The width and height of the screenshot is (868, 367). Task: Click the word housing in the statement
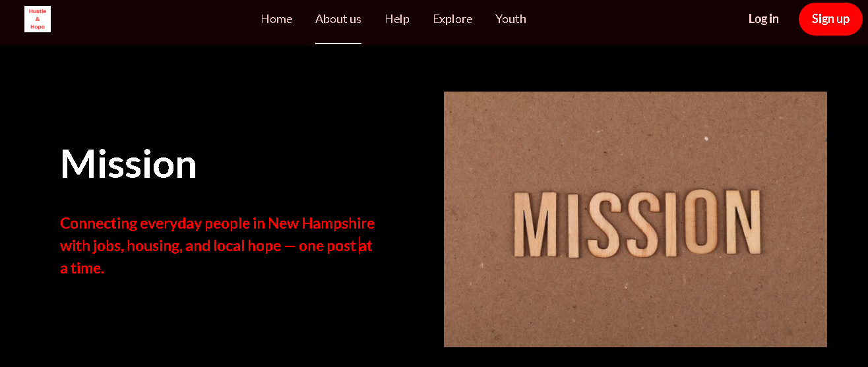(x=154, y=246)
